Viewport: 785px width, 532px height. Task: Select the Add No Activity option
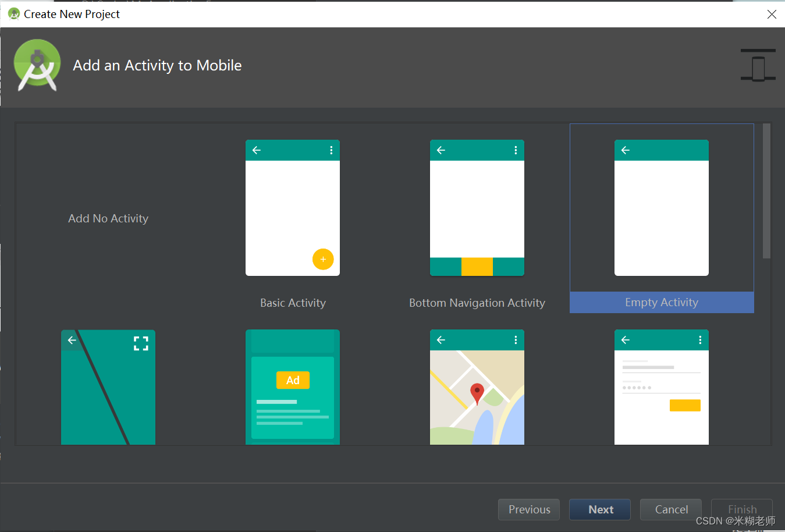click(108, 218)
